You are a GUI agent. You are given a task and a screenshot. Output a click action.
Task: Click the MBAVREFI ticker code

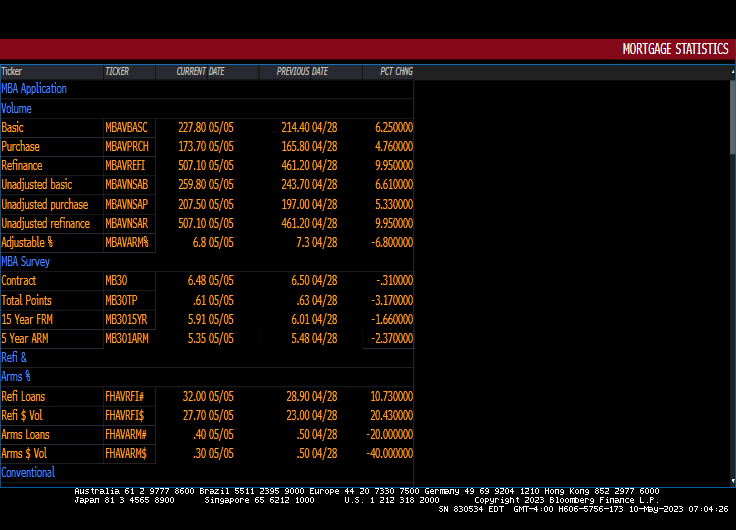126,166
